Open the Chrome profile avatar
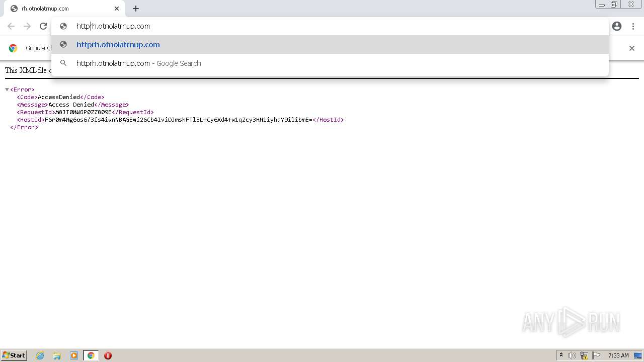 (x=617, y=26)
